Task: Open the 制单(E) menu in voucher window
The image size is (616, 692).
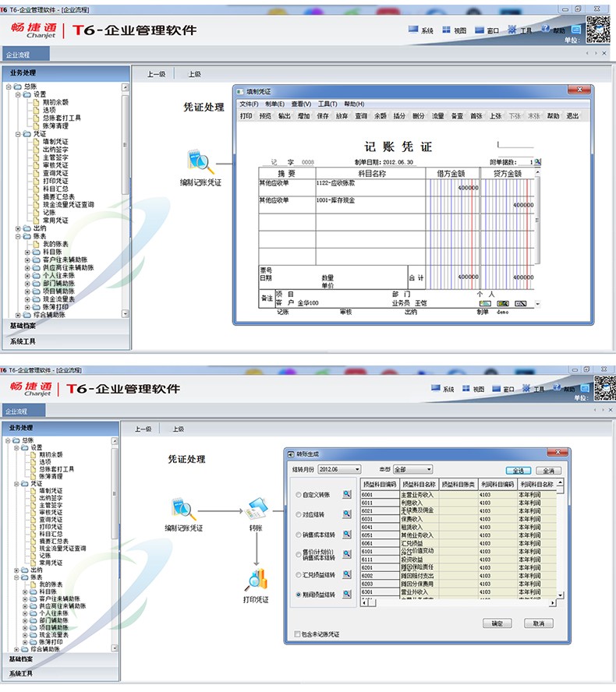Action: tap(274, 104)
